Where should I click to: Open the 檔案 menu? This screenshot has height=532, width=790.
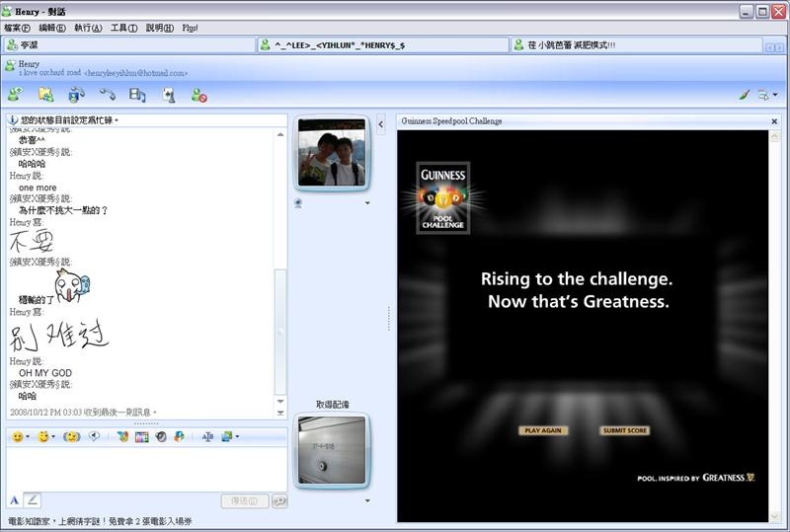[x=17, y=29]
